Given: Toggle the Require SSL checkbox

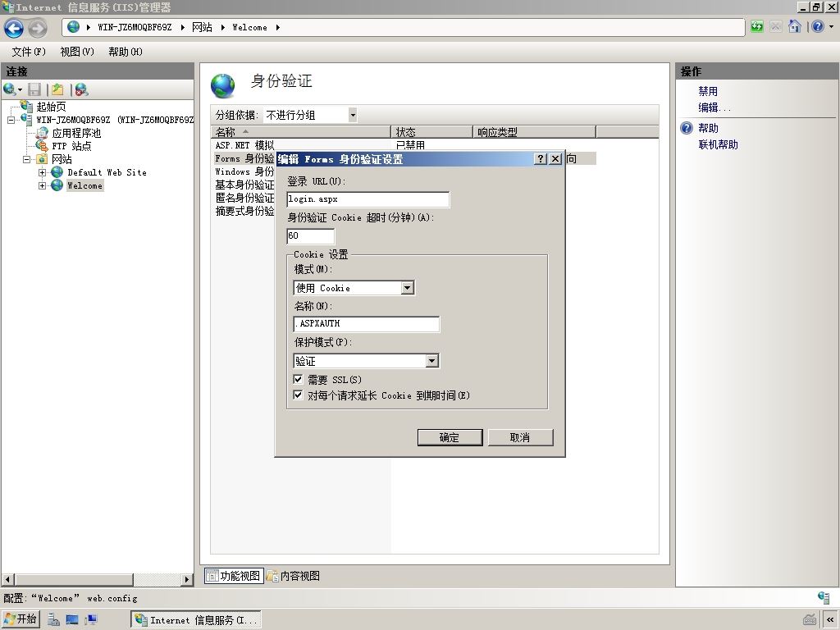Looking at the screenshot, I should 299,379.
